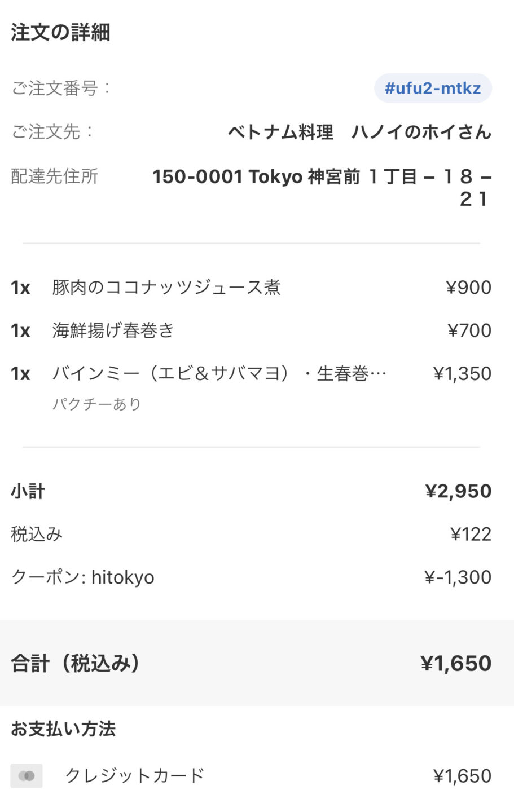514x812 pixels.
Task: Tap the order number badge #ufu2-mtkz
Action: pos(433,89)
